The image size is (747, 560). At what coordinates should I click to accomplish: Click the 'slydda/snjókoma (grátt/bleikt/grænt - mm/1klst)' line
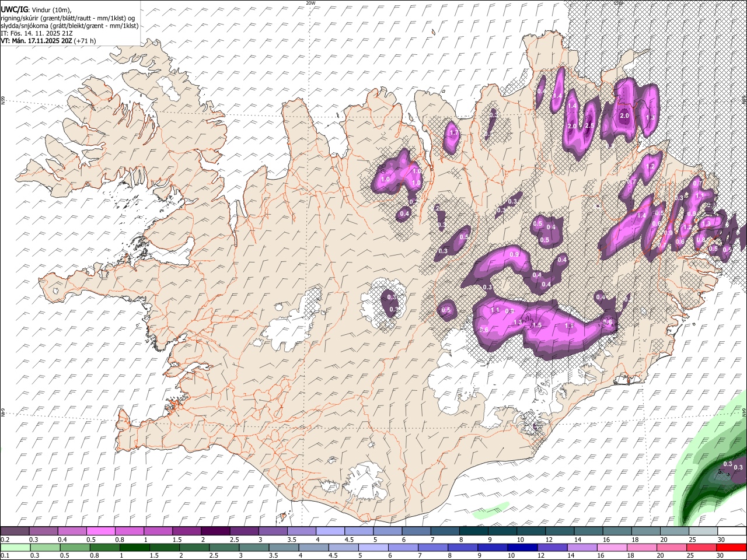tap(69, 26)
